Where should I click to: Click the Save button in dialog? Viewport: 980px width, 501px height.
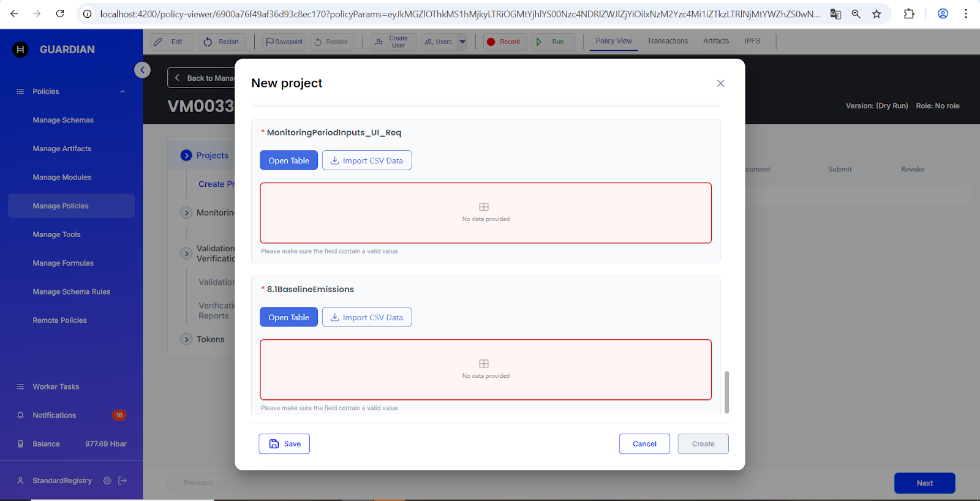coord(284,444)
